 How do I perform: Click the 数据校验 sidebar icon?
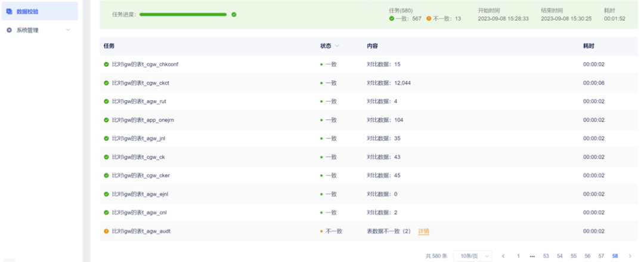click(x=10, y=11)
